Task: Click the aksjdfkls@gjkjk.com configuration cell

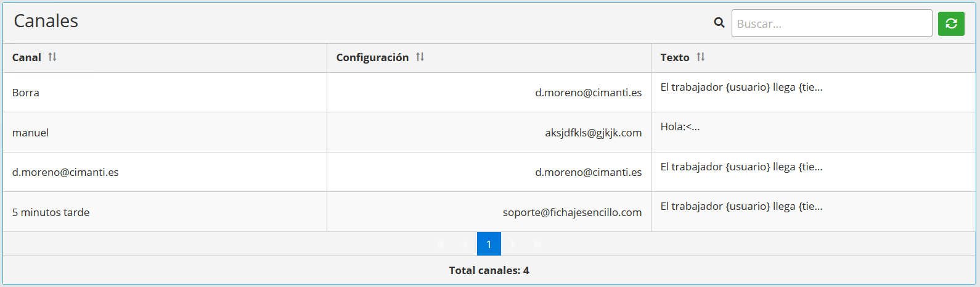Action: click(x=593, y=133)
